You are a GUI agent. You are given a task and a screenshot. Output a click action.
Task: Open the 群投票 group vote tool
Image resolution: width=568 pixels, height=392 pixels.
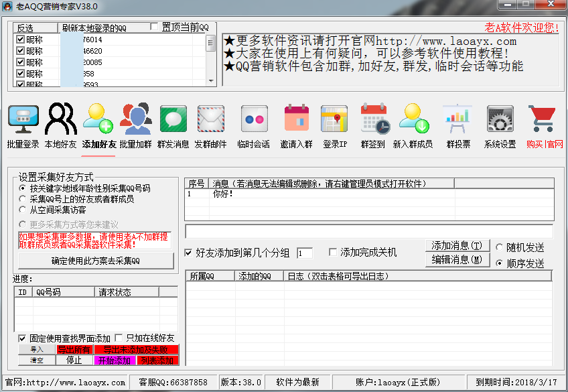(x=458, y=126)
